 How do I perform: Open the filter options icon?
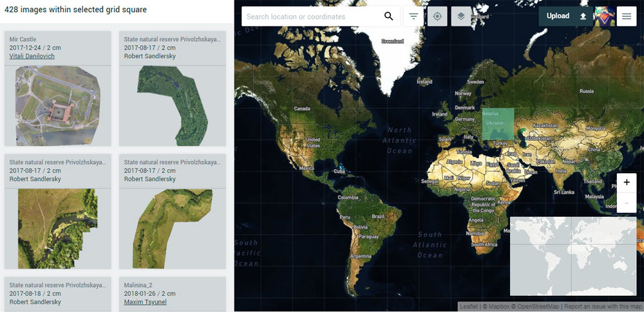413,17
